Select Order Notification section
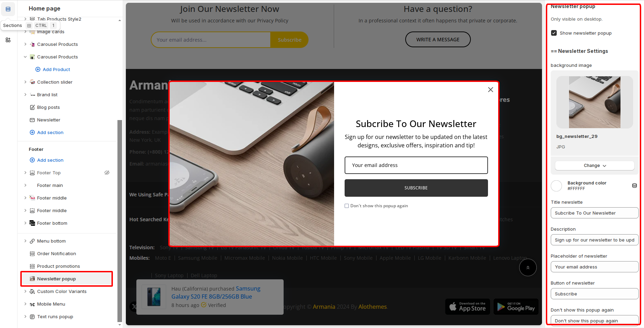 pos(56,253)
